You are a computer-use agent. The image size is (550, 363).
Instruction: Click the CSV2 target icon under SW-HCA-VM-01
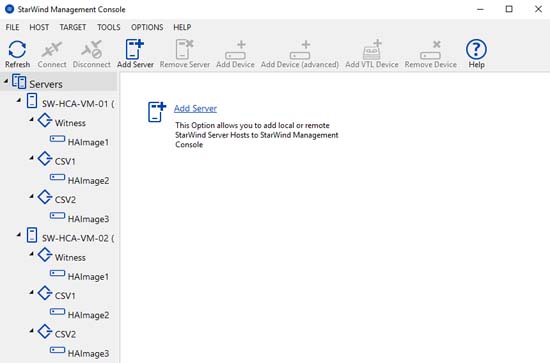(45, 197)
